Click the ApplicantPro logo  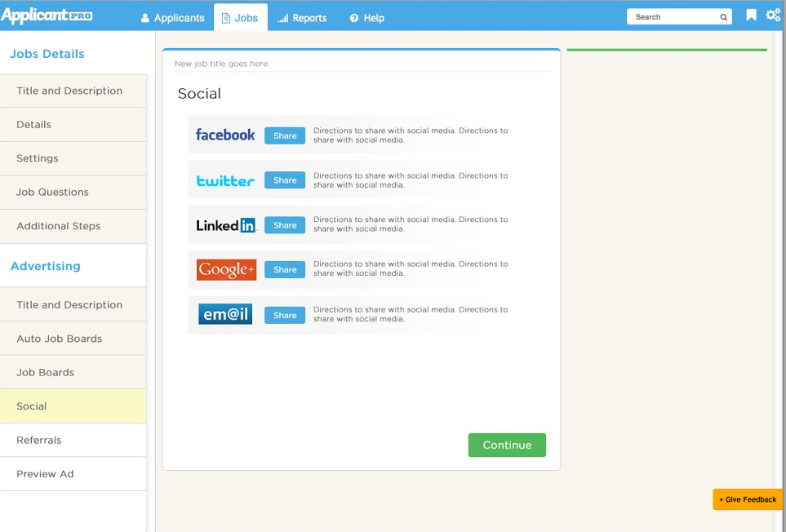tap(47, 15)
